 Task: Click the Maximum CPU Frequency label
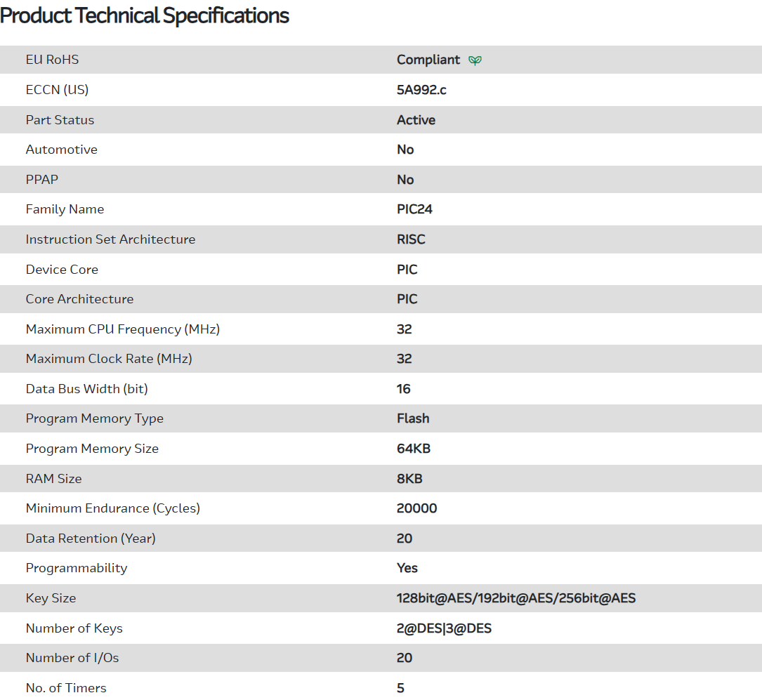[x=123, y=329]
